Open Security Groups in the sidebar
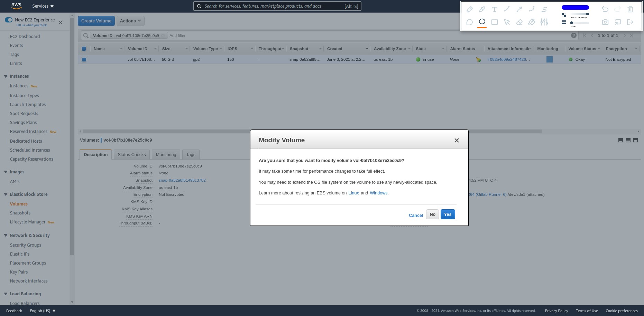Screen dimensions: 644x316 (26, 245)
